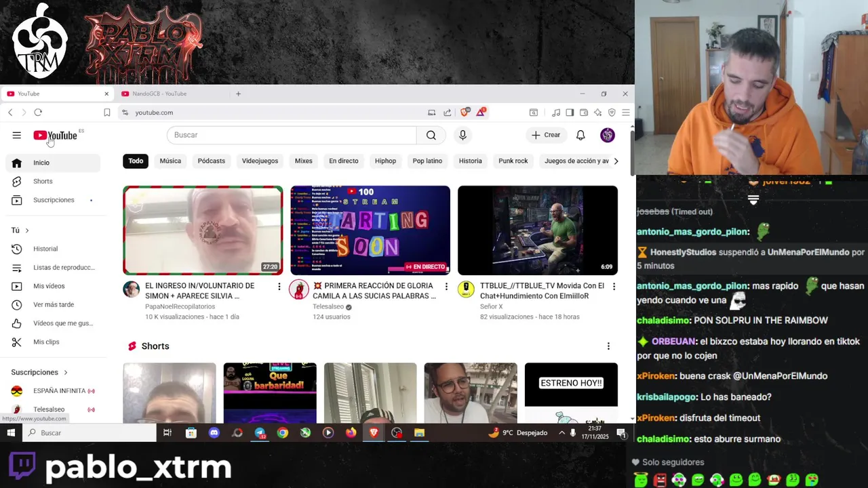
Task: Open a new browser tab
Action: 238,94
